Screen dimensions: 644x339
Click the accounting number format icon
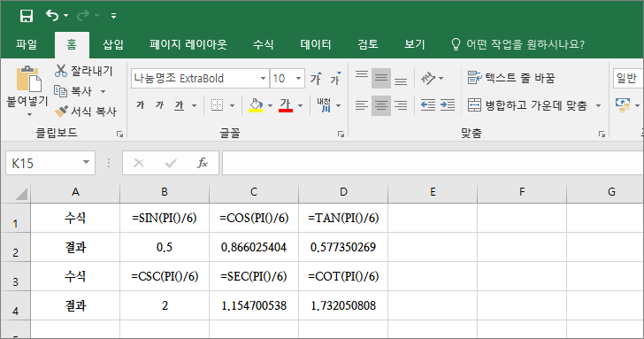[623, 105]
